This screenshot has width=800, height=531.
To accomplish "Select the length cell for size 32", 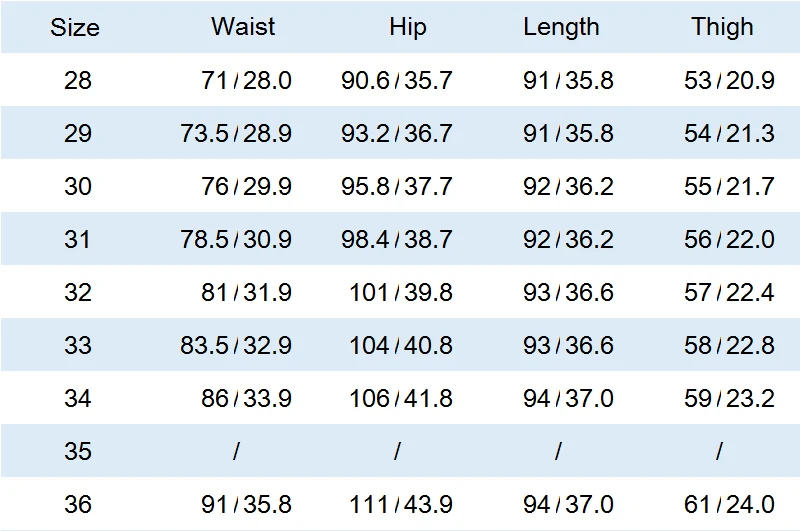I will click(568, 292).
